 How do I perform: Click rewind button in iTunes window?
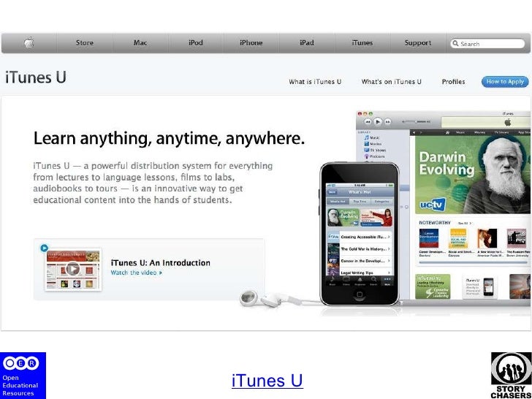pos(368,121)
